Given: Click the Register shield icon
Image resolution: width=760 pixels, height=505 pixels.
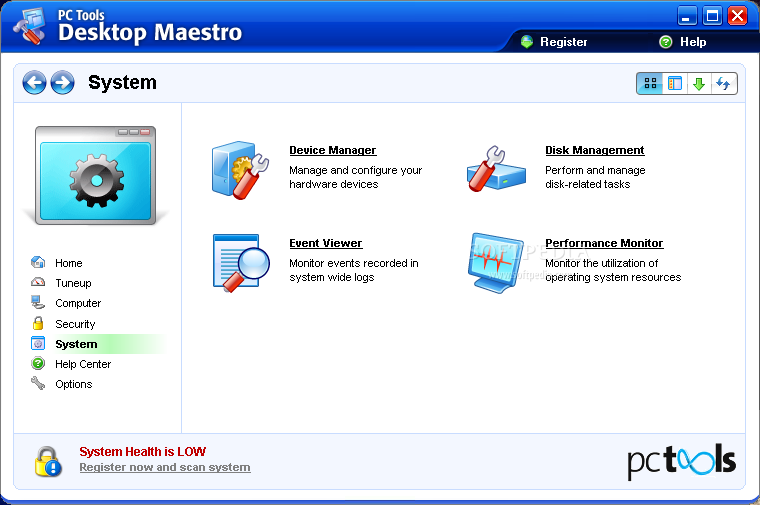Looking at the screenshot, I should [527, 42].
